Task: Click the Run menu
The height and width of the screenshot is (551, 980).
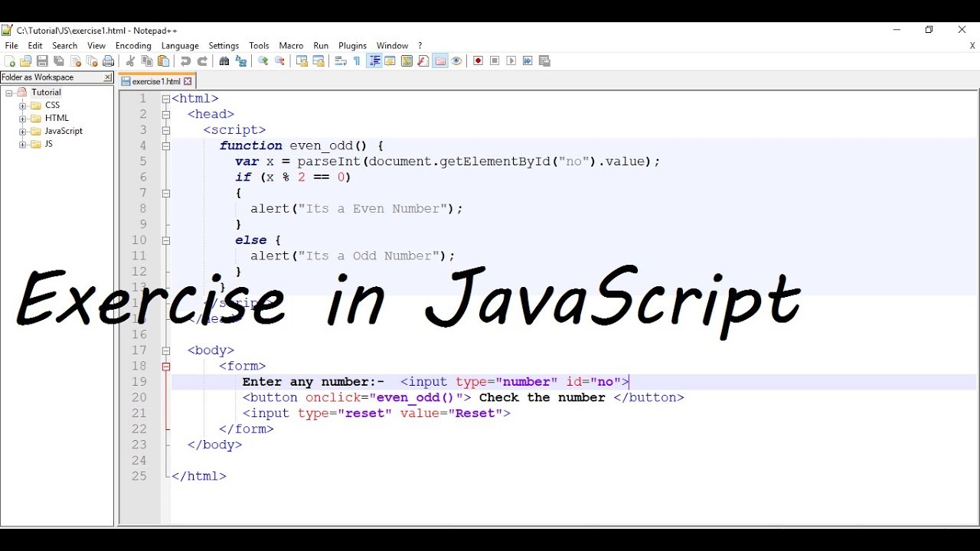Action: pyautogui.click(x=321, y=46)
